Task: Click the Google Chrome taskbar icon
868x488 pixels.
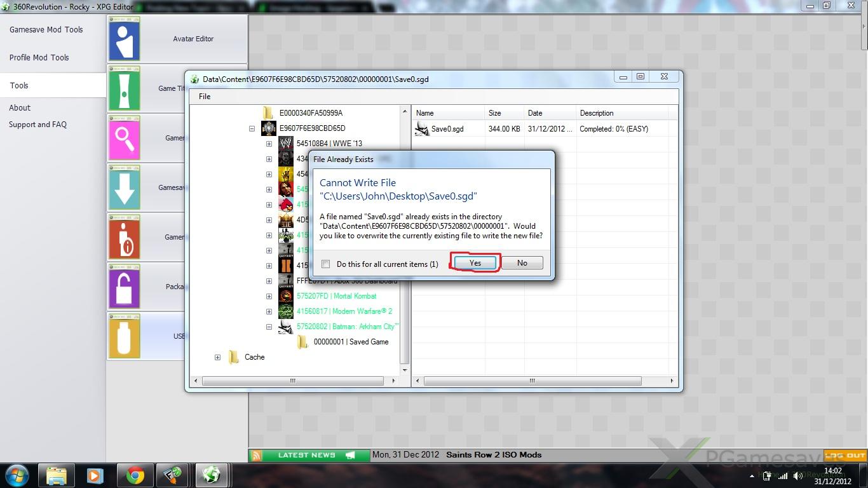Action: [x=135, y=475]
